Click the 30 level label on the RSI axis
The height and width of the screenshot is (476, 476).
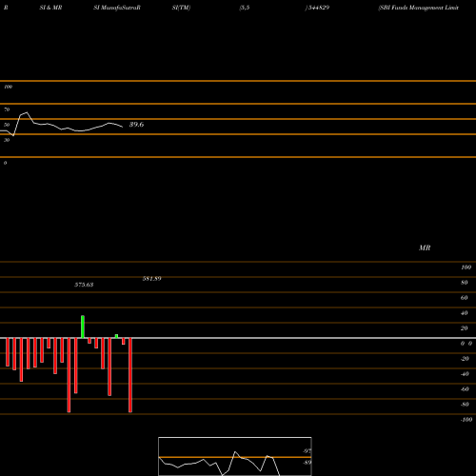pos(7,140)
